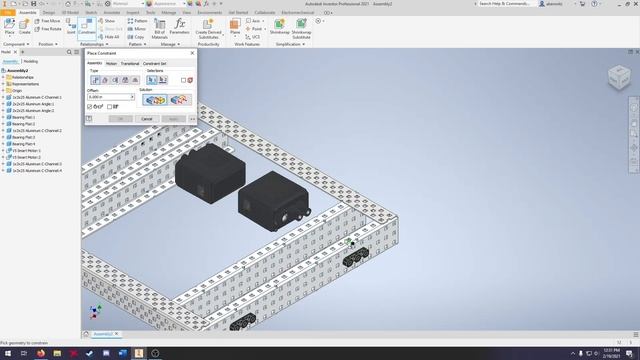Open the fx Parameters tool
Viewport: 640px width, 360px height.
(180, 27)
